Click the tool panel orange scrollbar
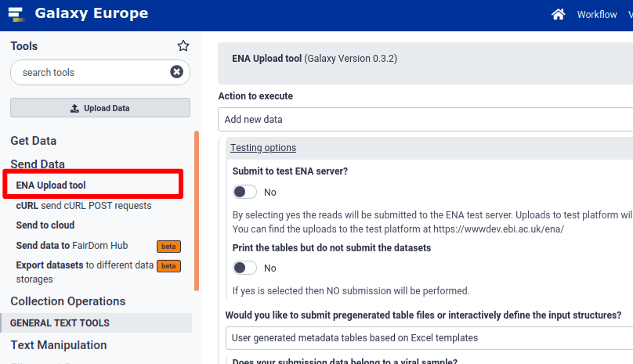The height and width of the screenshot is (364, 633). (x=196, y=211)
